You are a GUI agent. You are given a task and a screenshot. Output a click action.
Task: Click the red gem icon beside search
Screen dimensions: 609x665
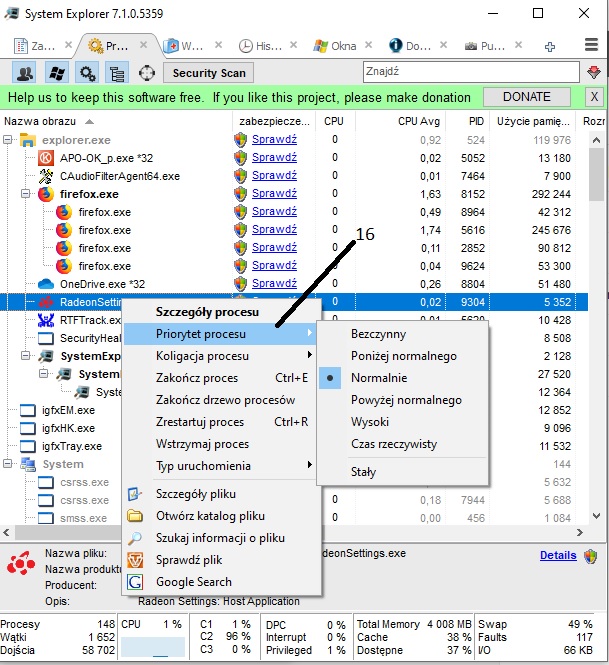(x=594, y=73)
